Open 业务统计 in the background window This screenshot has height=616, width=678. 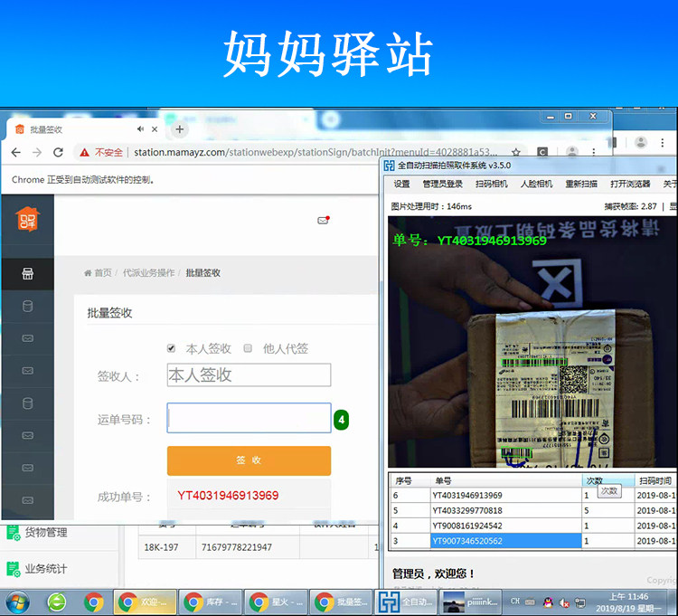[x=46, y=568]
